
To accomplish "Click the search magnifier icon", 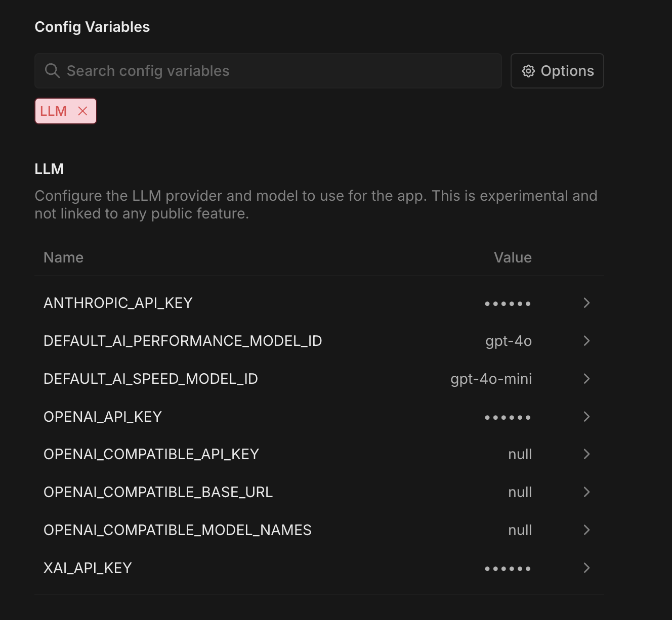I will pos(52,71).
